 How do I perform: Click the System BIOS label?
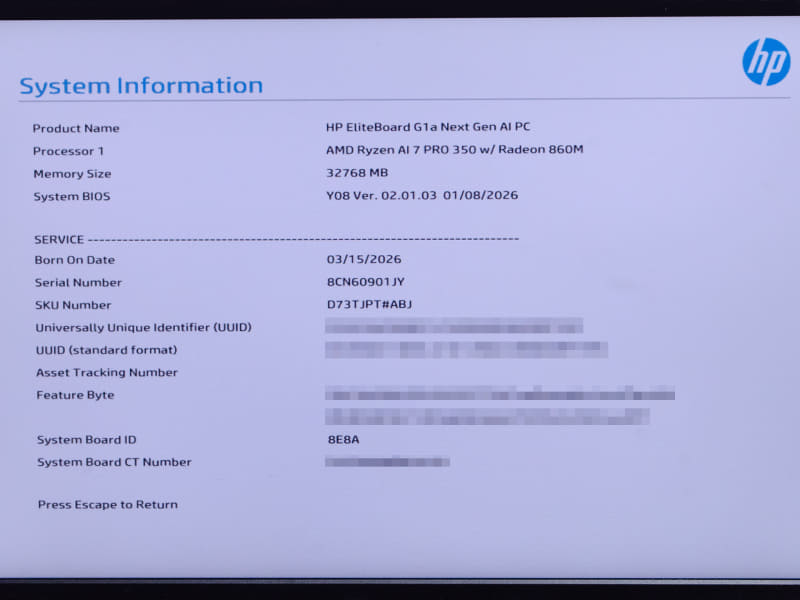click(70, 196)
